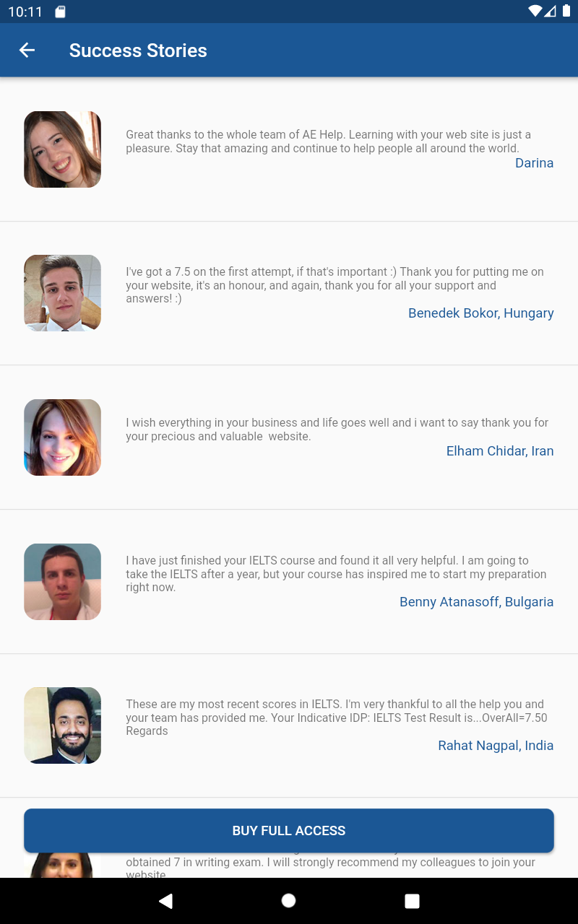Tap Rahat Nagpal, India

[x=496, y=745]
